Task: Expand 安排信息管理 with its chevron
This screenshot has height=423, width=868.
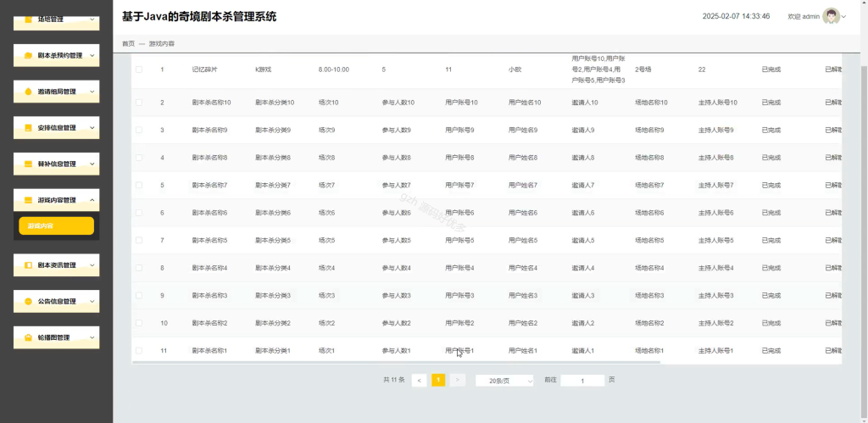Action: [92, 128]
